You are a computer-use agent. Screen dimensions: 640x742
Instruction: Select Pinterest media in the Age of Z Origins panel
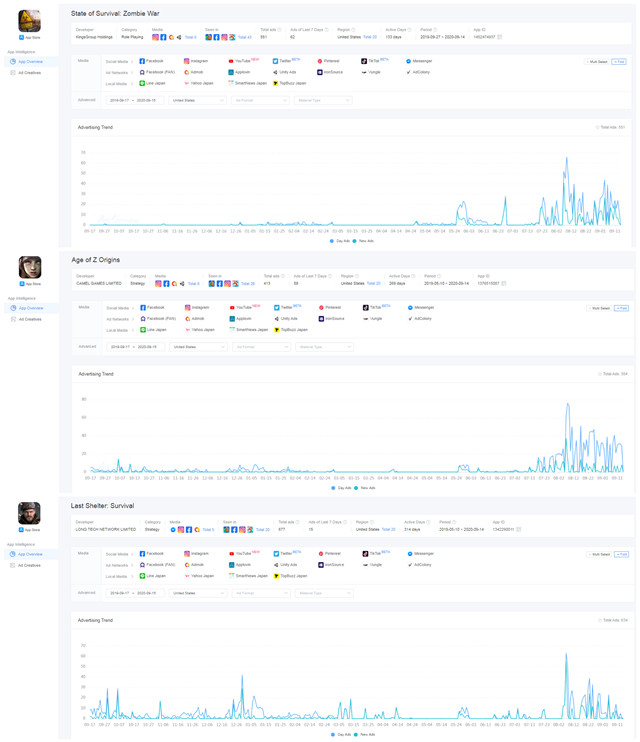pyautogui.click(x=331, y=307)
